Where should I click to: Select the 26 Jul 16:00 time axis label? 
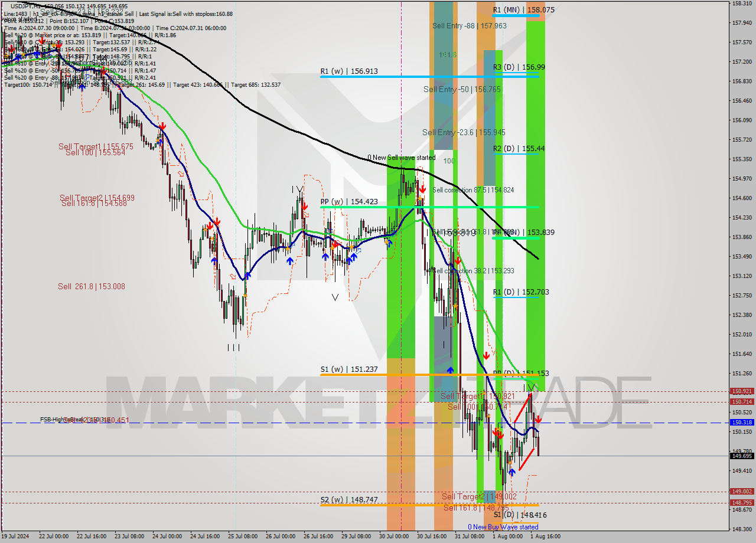coord(318,537)
